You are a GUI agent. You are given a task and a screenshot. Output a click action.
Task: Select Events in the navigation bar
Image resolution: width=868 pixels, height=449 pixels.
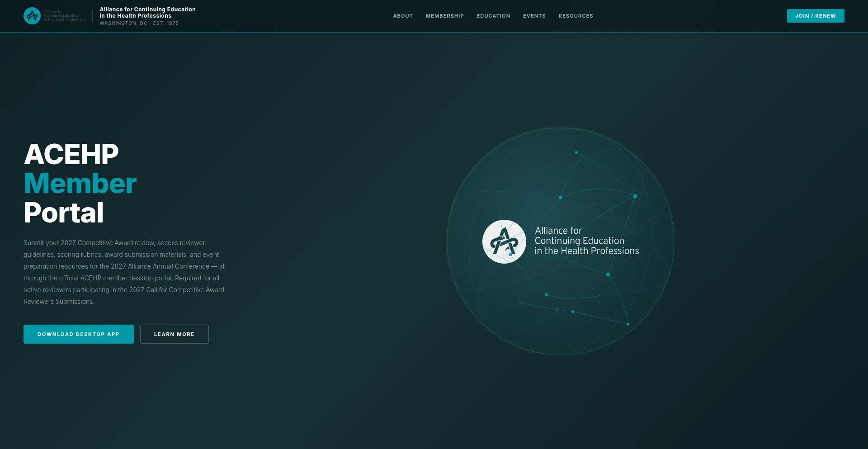coord(534,16)
